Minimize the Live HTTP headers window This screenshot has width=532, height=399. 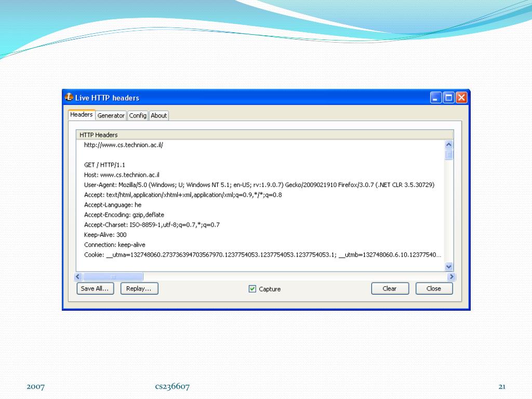(x=436, y=98)
